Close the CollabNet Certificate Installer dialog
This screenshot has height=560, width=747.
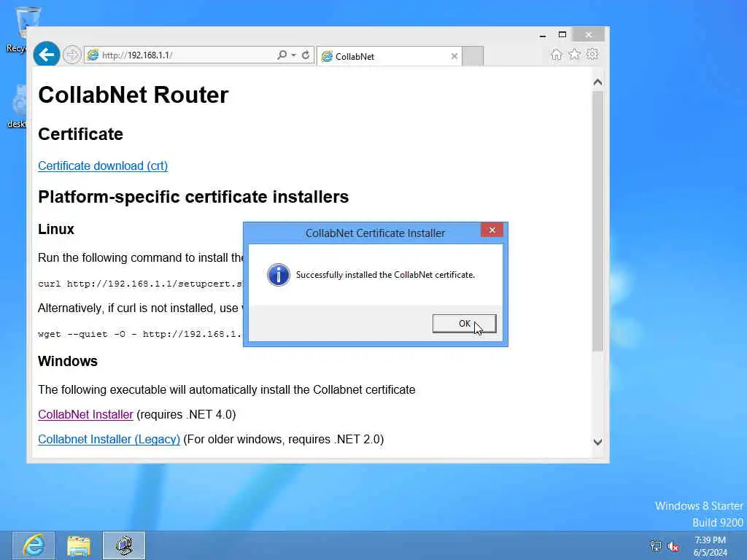click(x=492, y=230)
